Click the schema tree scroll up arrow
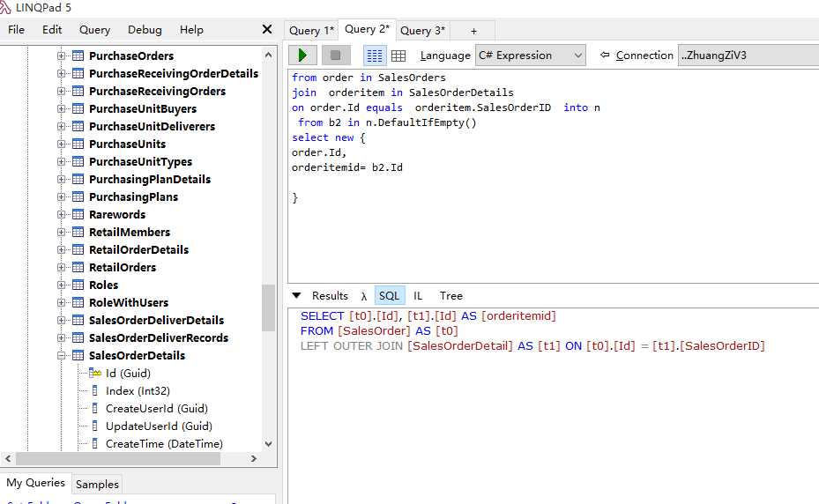Viewport: 819px width, 504px height. pos(269,55)
